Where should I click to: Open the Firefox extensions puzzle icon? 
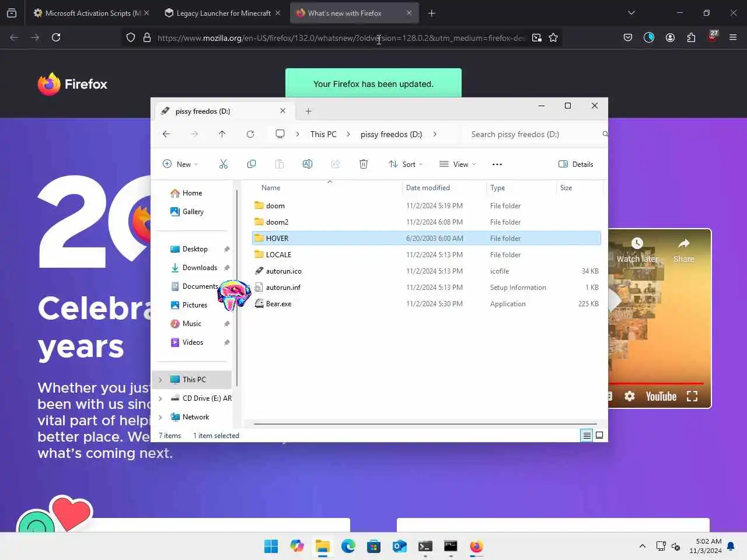(691, 37)
